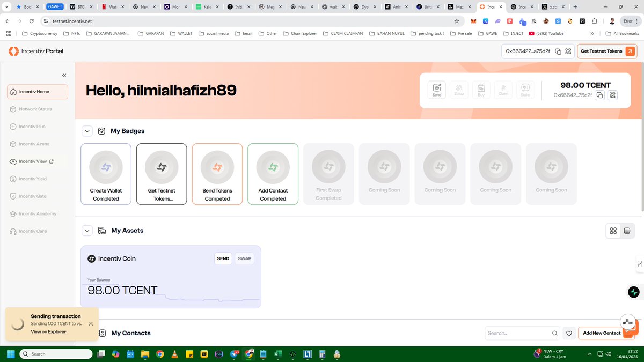This screenshot has height=362, width=644.
Task: Open All Bookmarks folder
Action: click(622, 33)
